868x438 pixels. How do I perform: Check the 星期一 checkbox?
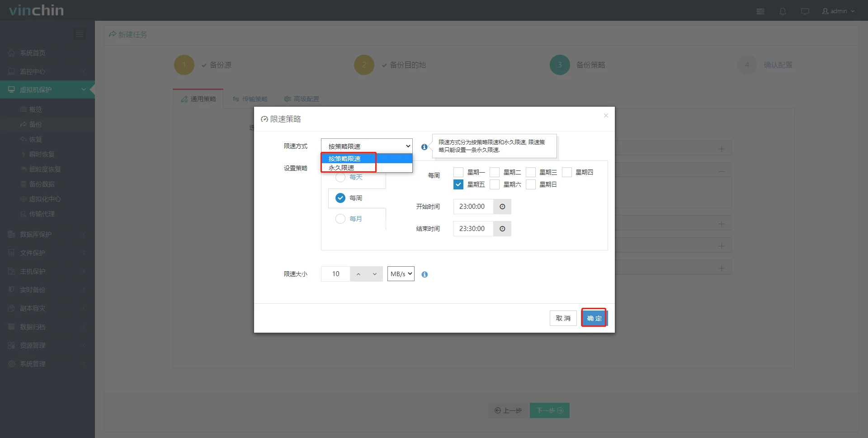click(x=458, y=172)
